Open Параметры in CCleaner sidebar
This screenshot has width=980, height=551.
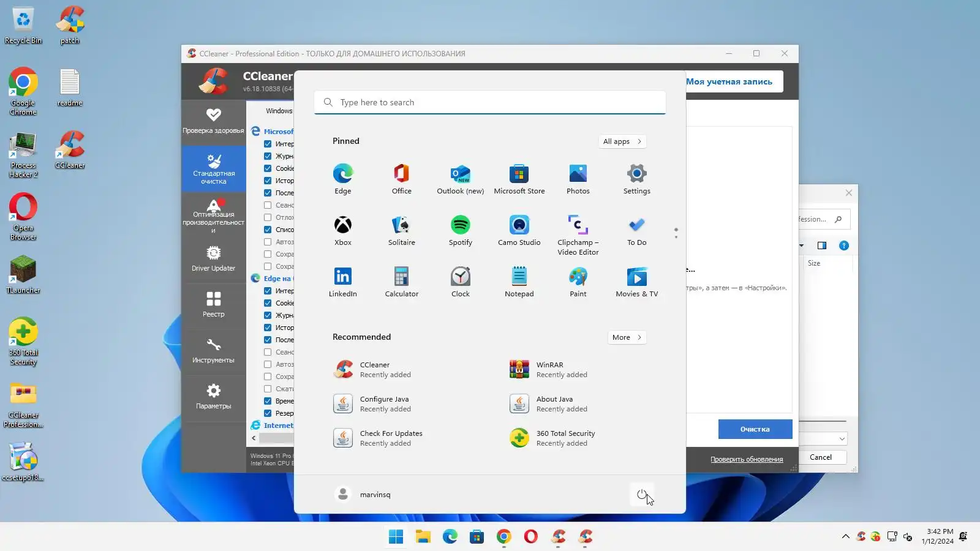click(x=213, y=396)
